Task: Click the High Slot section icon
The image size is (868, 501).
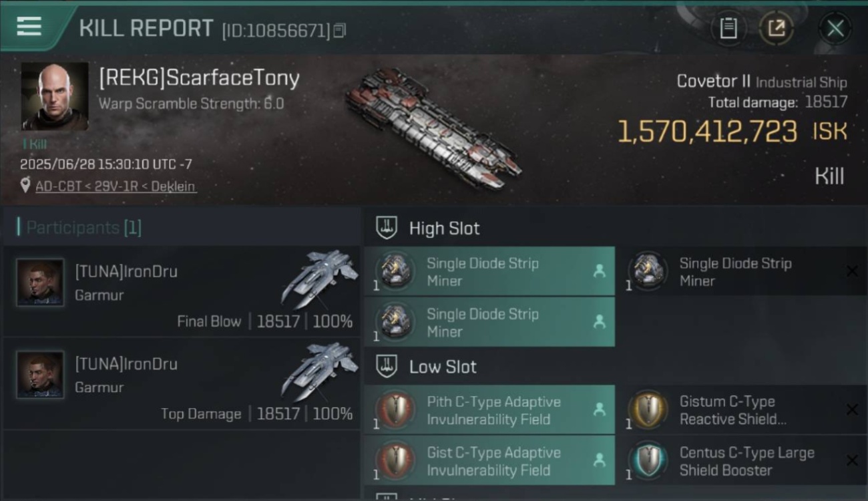Action: pos(387,228)
